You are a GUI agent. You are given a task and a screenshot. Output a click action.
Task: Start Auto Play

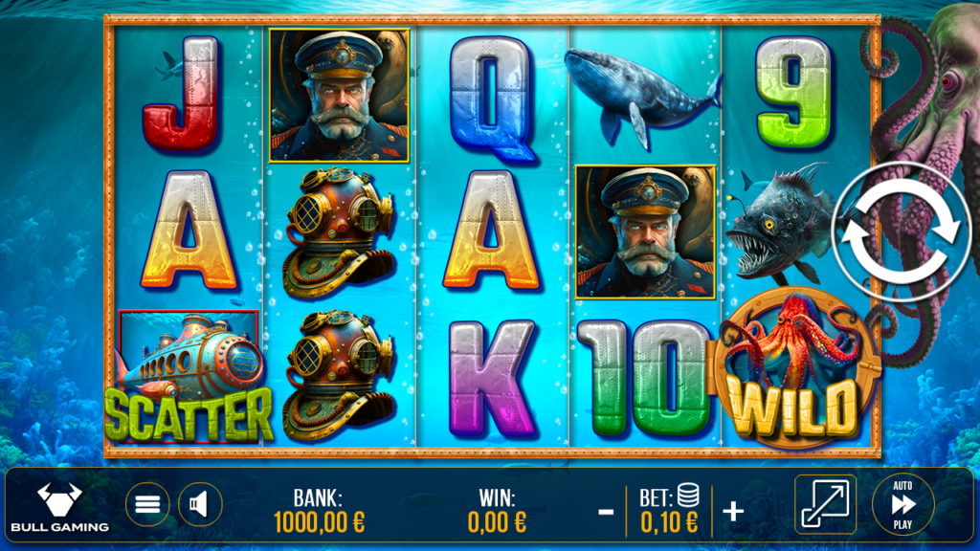[x=903, y=505]
